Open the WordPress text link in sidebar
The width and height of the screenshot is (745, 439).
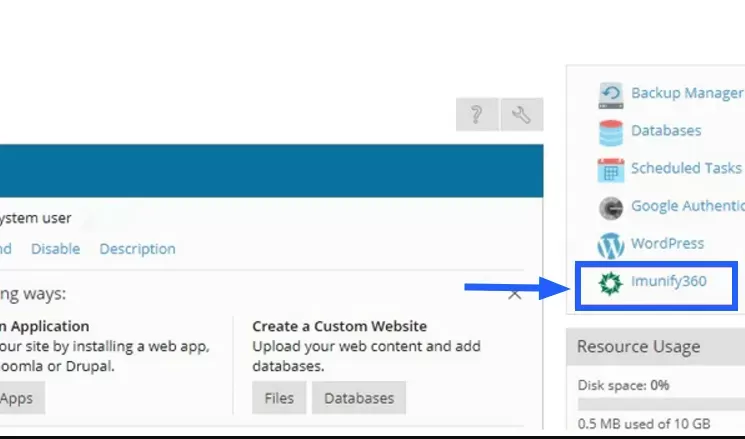pyautogui.click(x=667, y=243)
